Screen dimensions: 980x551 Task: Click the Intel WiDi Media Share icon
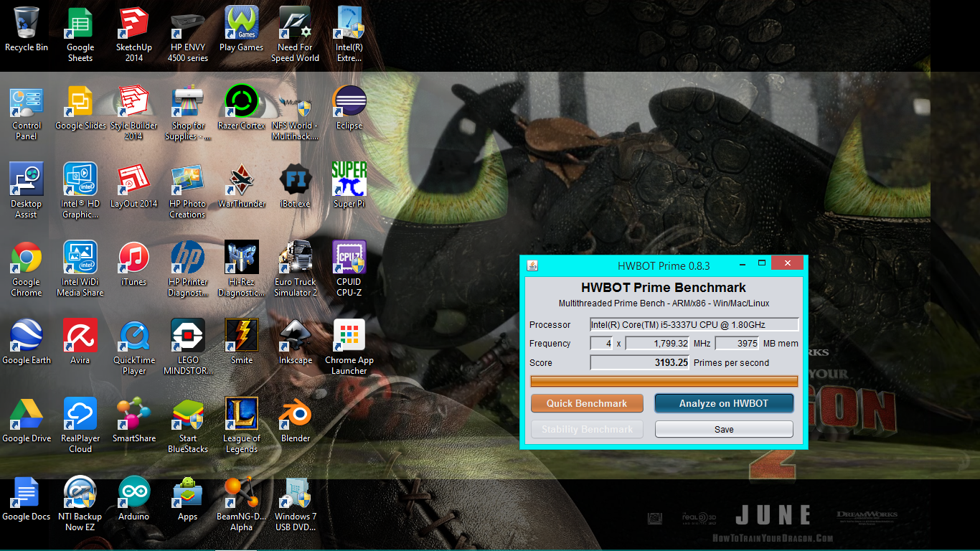pos(80,258)
